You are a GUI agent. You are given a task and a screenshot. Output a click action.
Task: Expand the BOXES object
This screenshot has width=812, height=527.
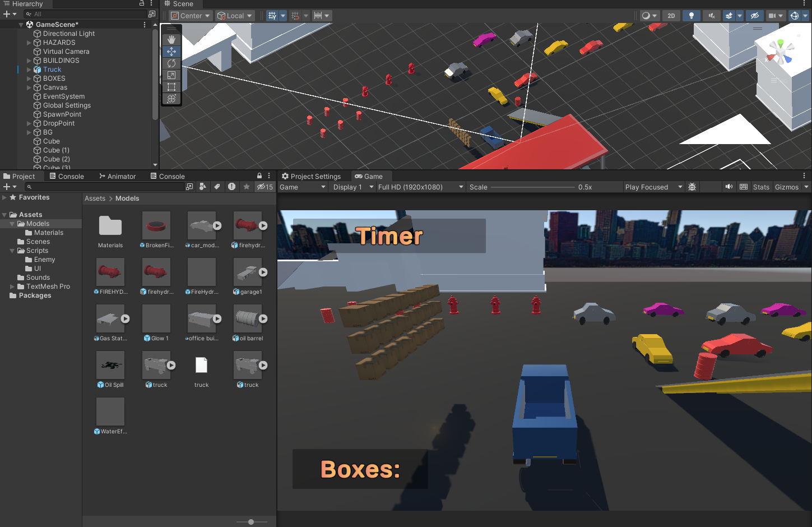click(29, 78)
